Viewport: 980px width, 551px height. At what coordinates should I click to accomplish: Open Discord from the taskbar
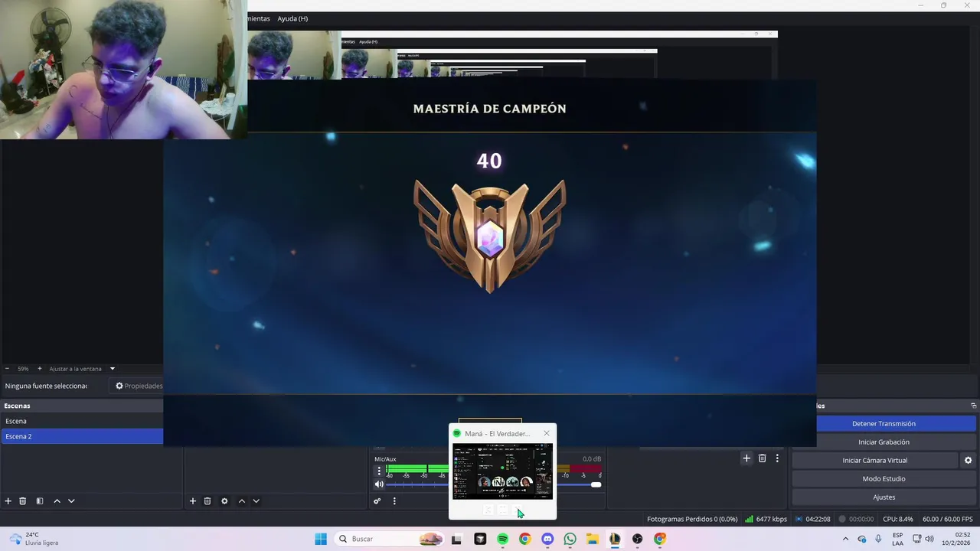547,539
